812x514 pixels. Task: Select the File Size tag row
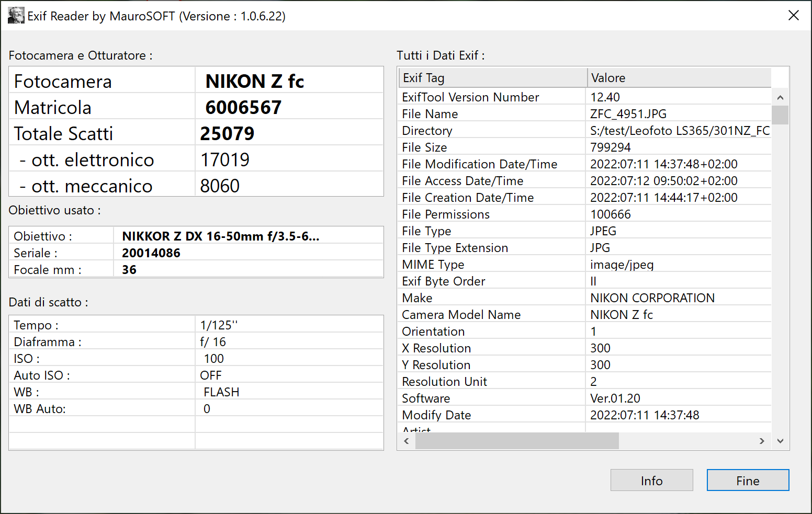tap(584, 147)
